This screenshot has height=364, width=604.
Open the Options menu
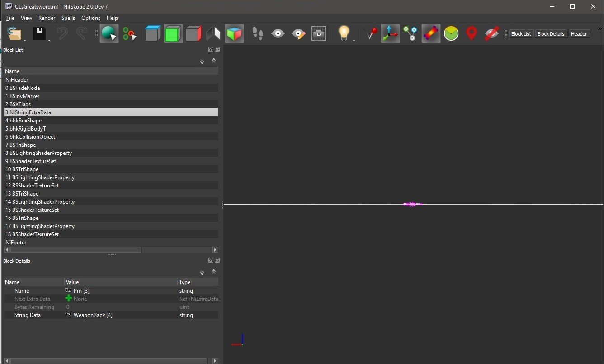[91, 18]
